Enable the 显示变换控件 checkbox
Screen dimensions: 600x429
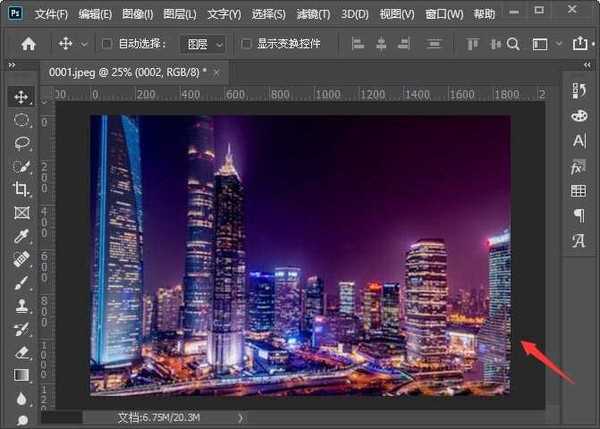coord(245,44)
